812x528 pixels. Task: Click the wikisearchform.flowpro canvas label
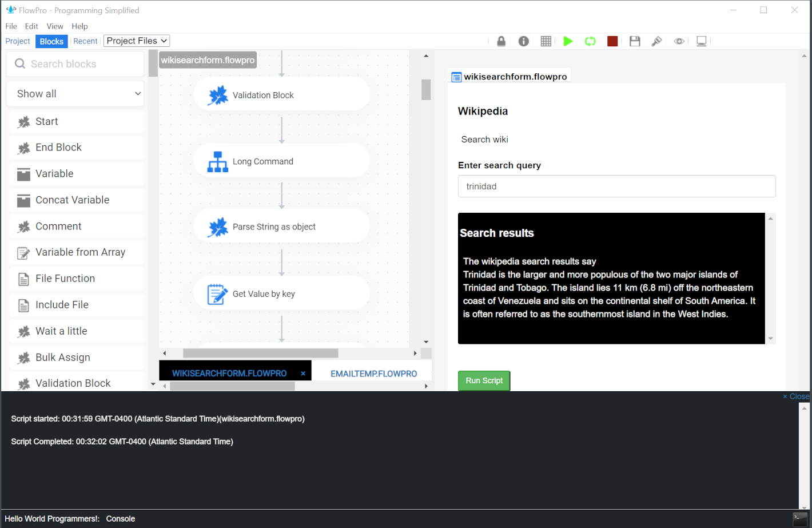point(208,60)
